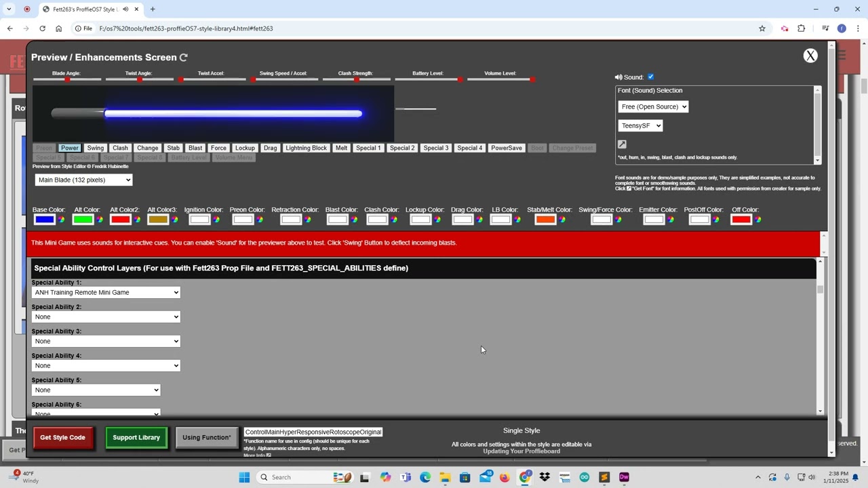Screen dimensions: 868x488
Task: Open the color wheel picker next to Swing/Force Color
Action: click(x=618, y=220)
